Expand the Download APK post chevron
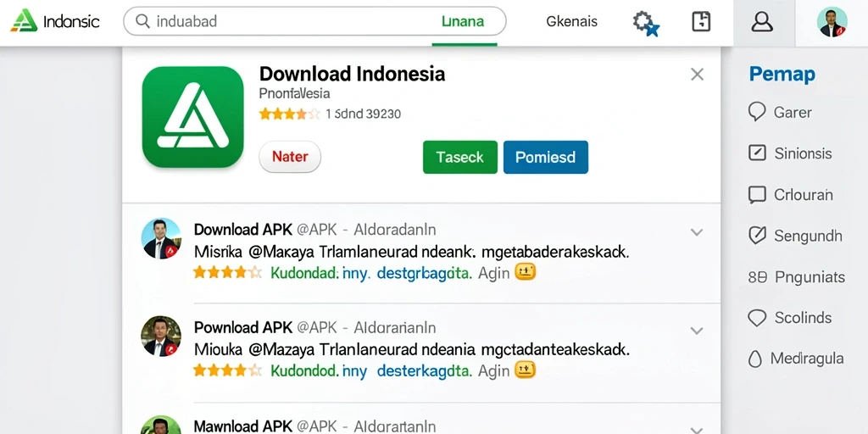The width and height of the screenshot is (868, 434). pyautogui.click(x=697, y=232)
